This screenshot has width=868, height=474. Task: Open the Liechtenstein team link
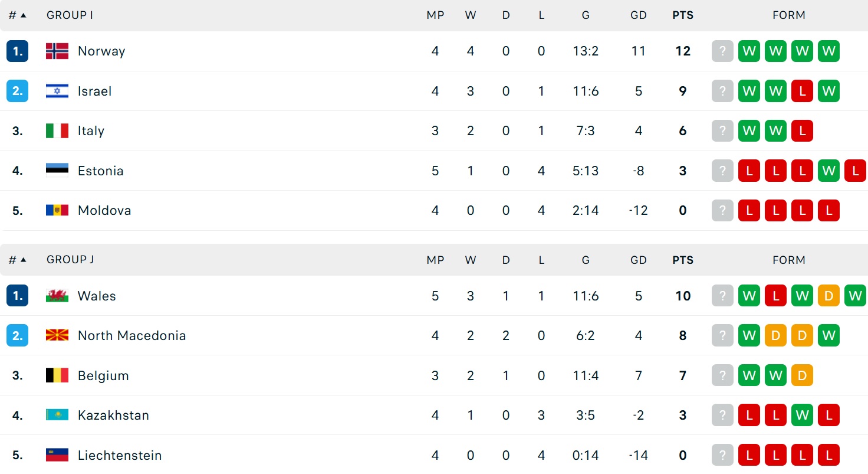pyautogui.click(x=121, y=455)
